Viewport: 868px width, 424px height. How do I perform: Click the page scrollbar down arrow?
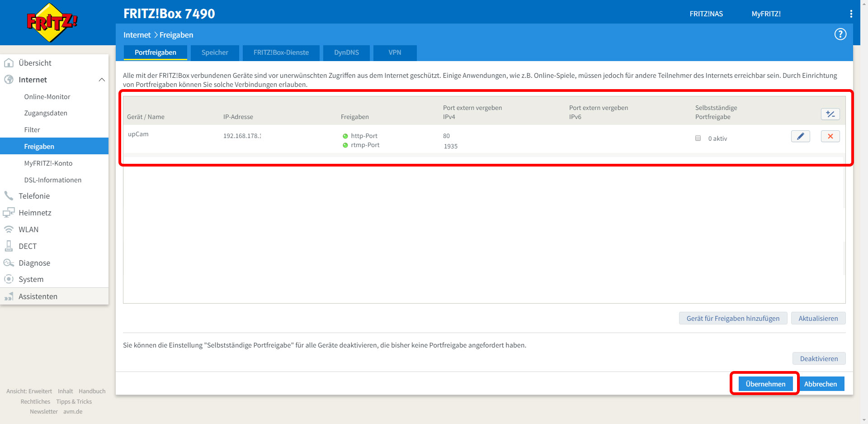pyautogui.click(x=864, y=420)
